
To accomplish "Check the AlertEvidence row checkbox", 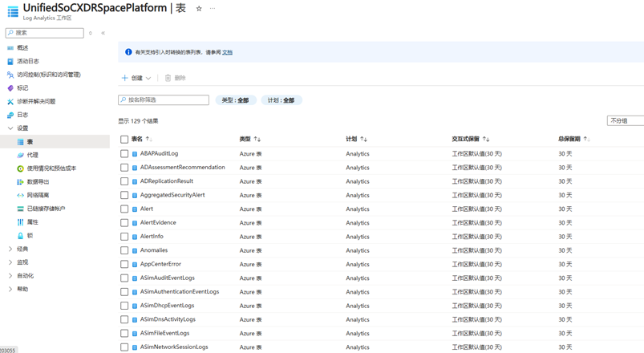I will (x=124, y=223).
